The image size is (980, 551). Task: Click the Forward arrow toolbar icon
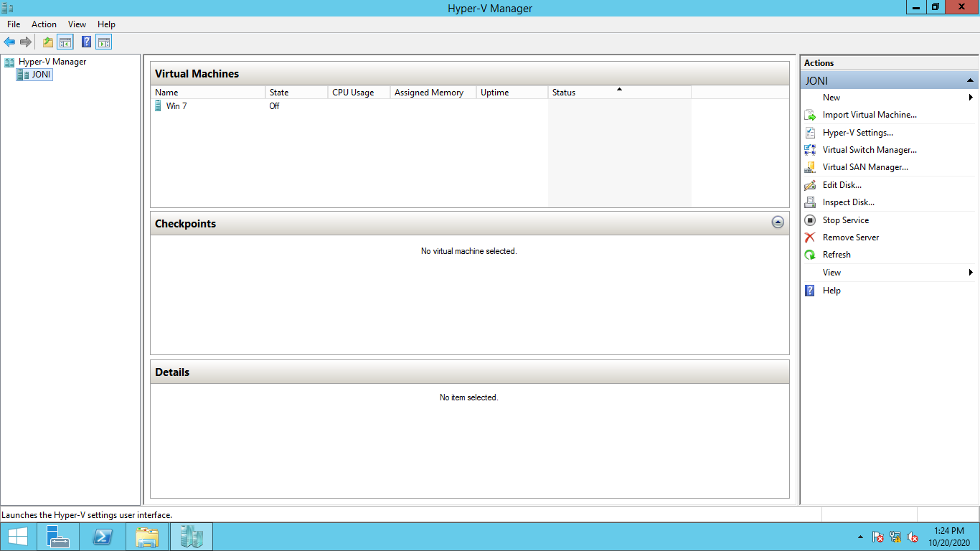pyautogui.click(x=26, y=42)
